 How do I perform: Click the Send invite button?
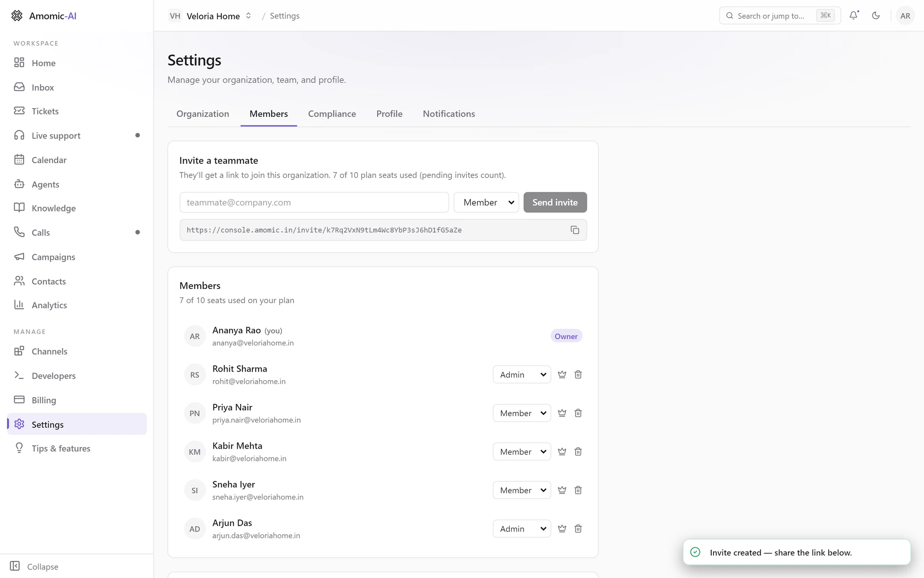pos(555,202)
